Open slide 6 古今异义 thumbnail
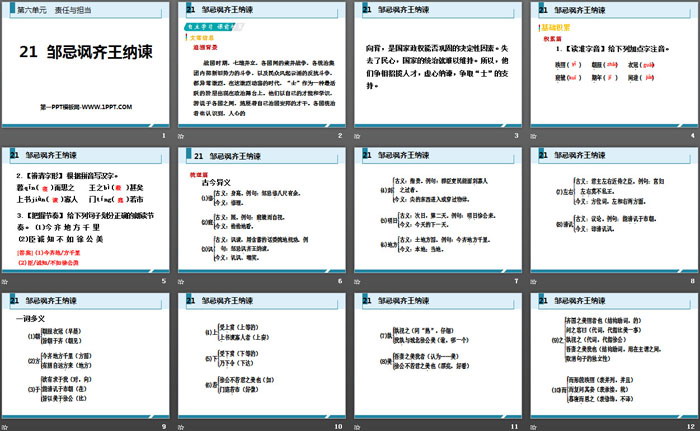Image resolution: width=700 pixels, height=431 pixels. click(261, 215)
